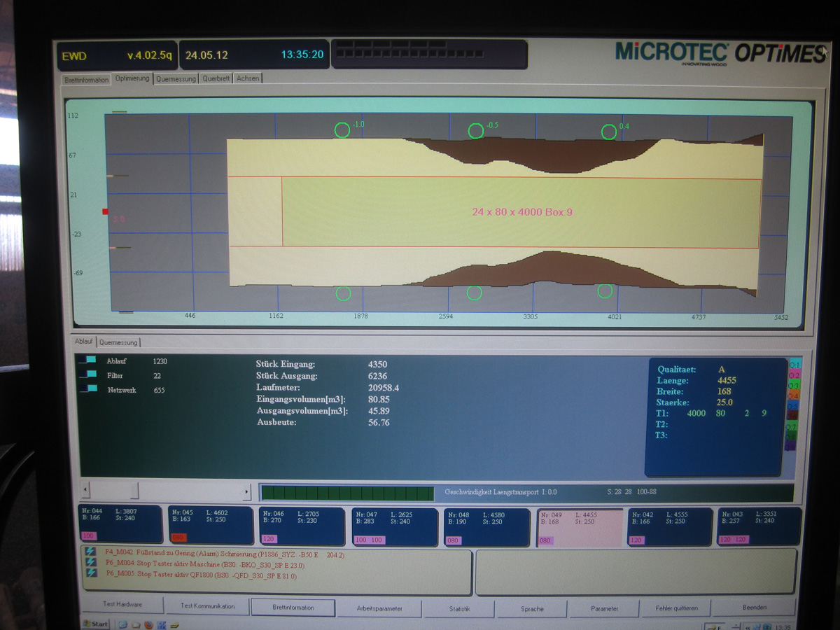Viewport: 840px width, 630px height.
Task: Toggle the Ablauf indicator switch
Action: [87, 360]
